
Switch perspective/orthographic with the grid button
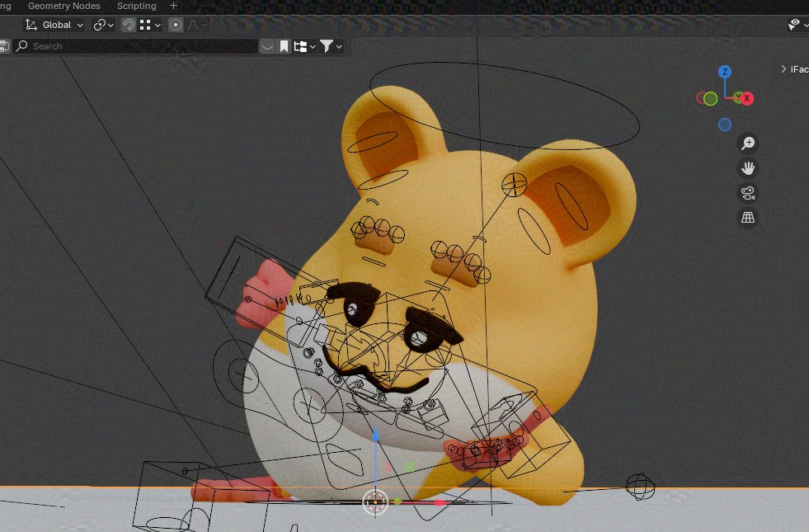(x=748, y=217)
